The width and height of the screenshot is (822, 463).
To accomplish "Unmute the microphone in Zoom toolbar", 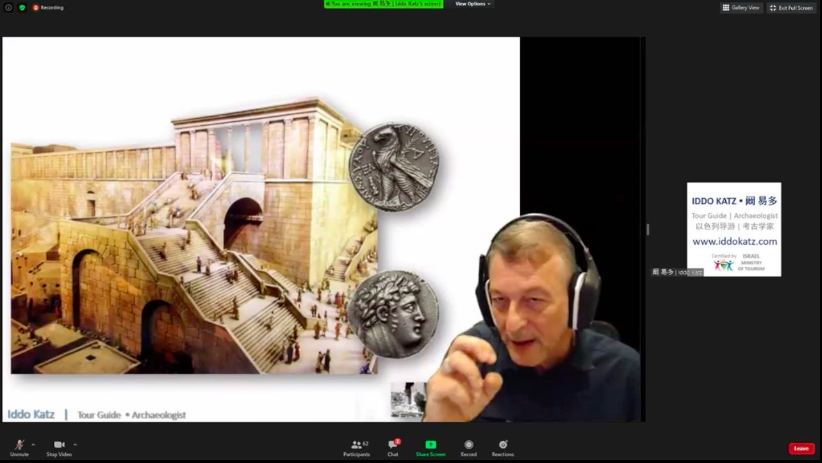I will [x=19, y=448].
